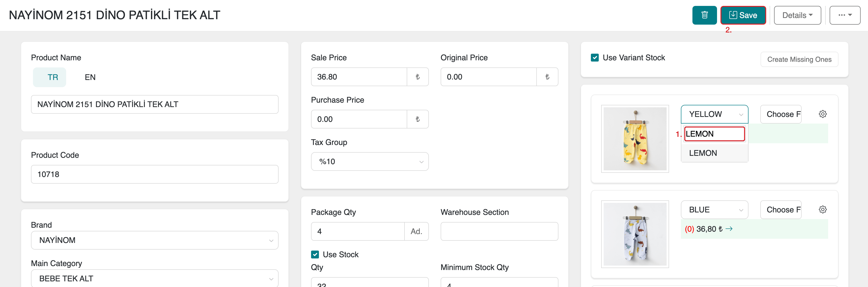Open gear settings for BLUE variant
Viewport: 868px width, 287px height.
click(x=823, y=209)
